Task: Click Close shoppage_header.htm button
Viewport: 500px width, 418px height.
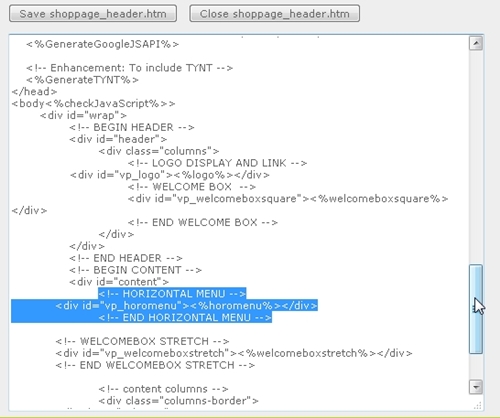Action: coord(274,13)
